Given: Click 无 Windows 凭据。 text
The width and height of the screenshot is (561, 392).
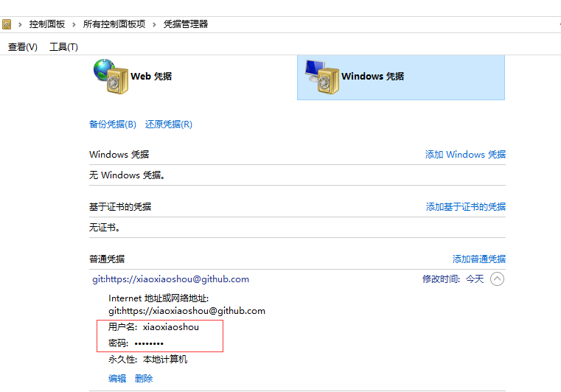Looking at the screenshot, I should pyautogui.click(x=127, y=175).
